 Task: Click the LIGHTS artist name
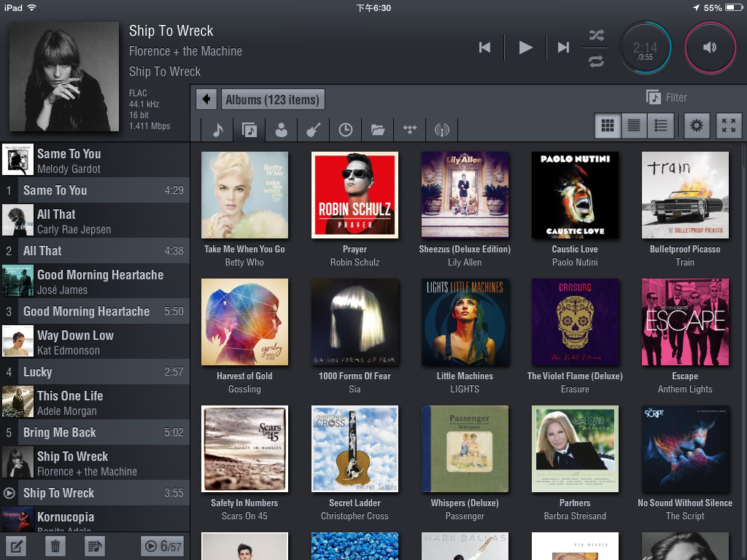tap(465, 389)
